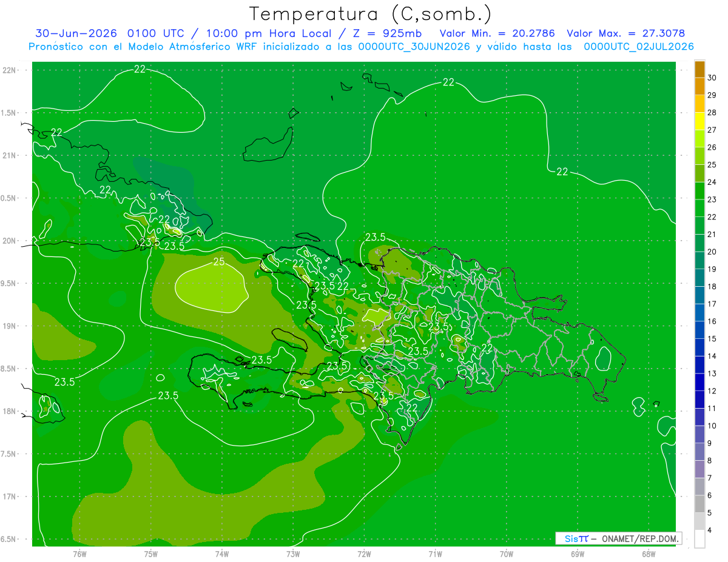Click the "72W" longitude axis label
The height and width of the screenshot is (562, 728).
coord(364,554)
